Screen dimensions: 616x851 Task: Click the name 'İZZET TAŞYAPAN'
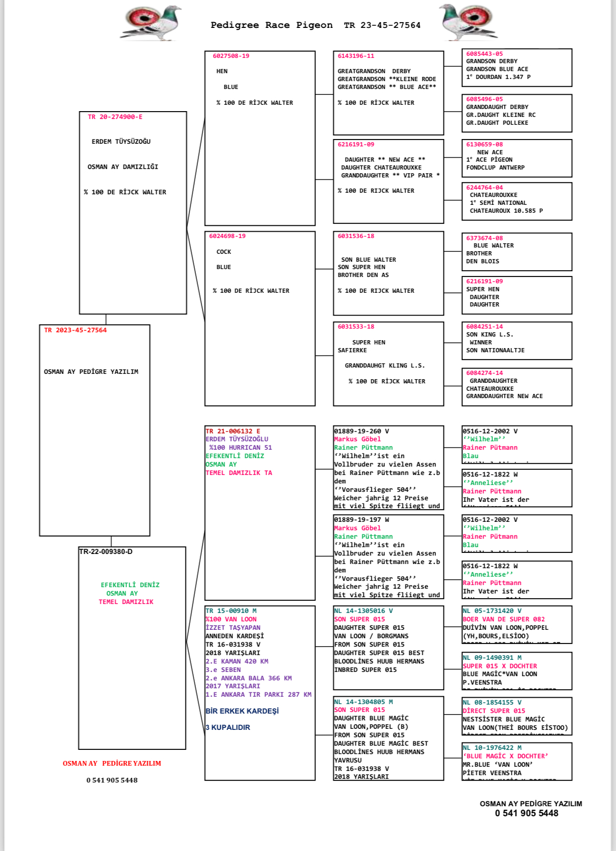pyautogui.click(x=233, y=628)
